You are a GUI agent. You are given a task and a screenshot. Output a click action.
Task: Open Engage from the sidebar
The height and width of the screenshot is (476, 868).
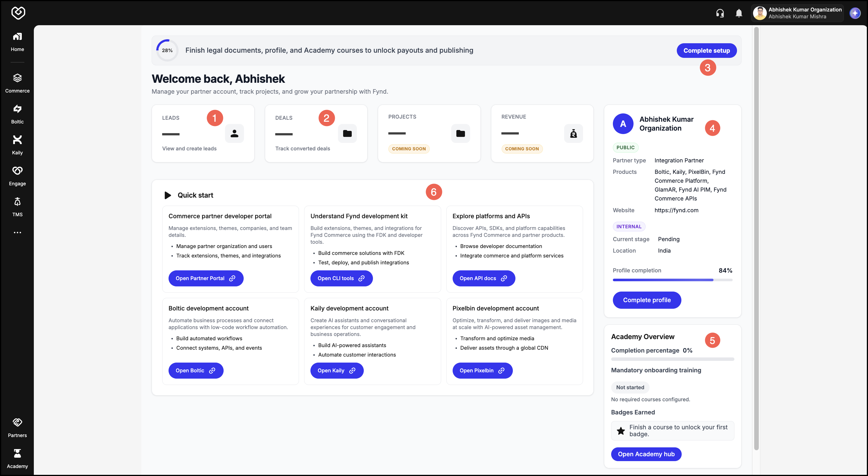coord(17,176)
